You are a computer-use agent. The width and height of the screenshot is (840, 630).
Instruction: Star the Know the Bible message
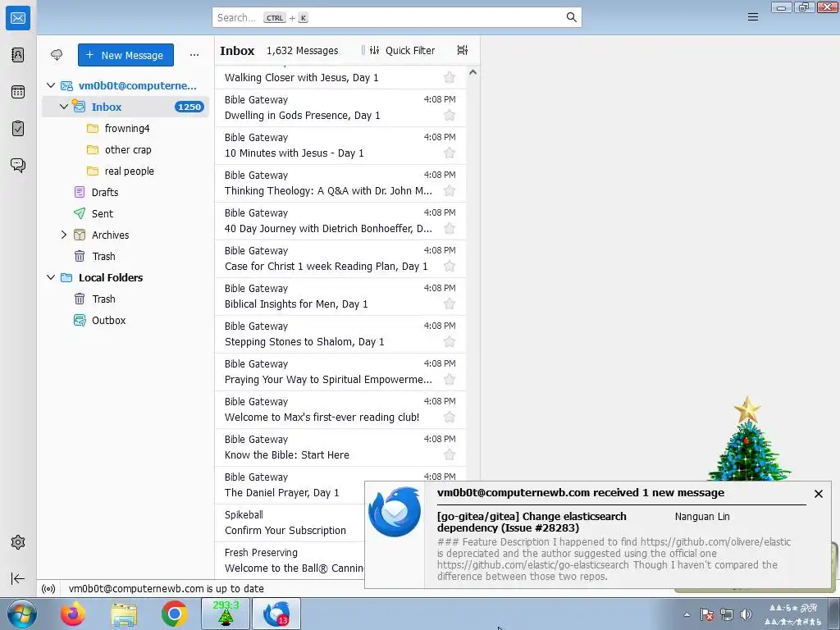tap(450, 455)
